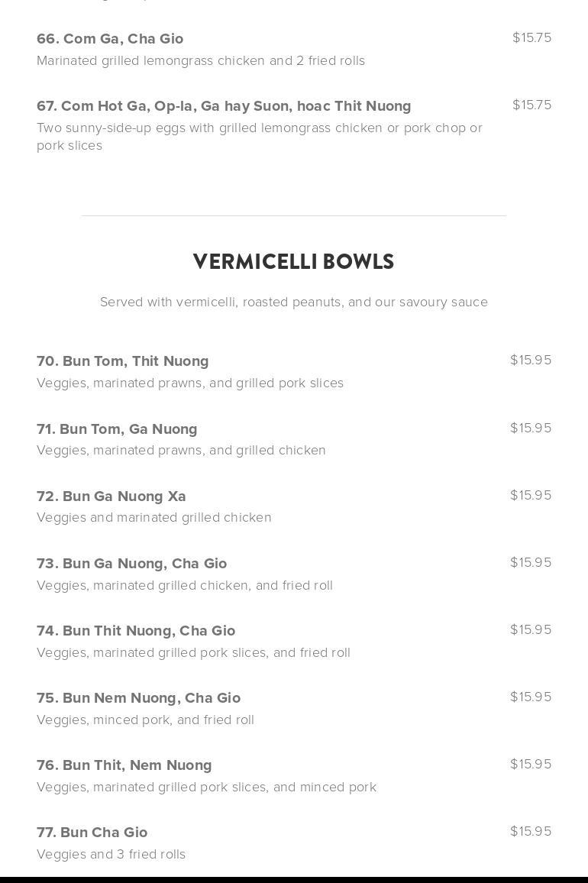The width and height of the screenshot is (588, 883).
Task: Click the price for Bun Ga Nuong Xa
Action: (x=531, y=495)
